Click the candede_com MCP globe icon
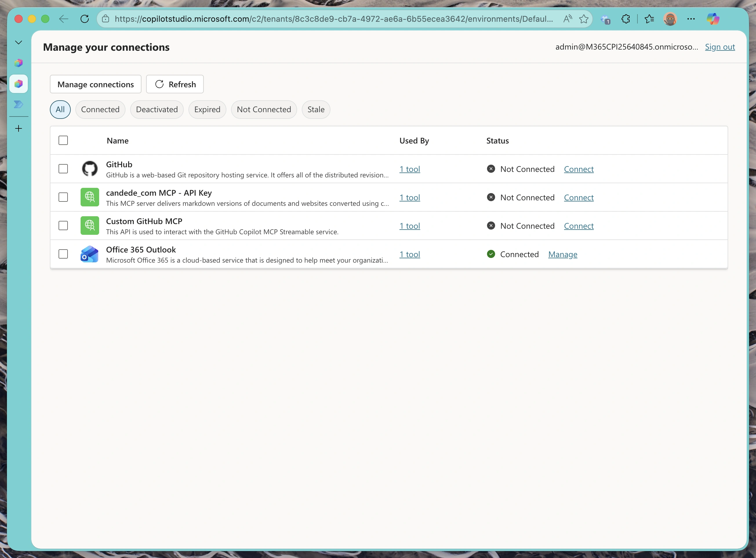Image resolution: width=756 pixels, height=558 pixels. point(90,197)
